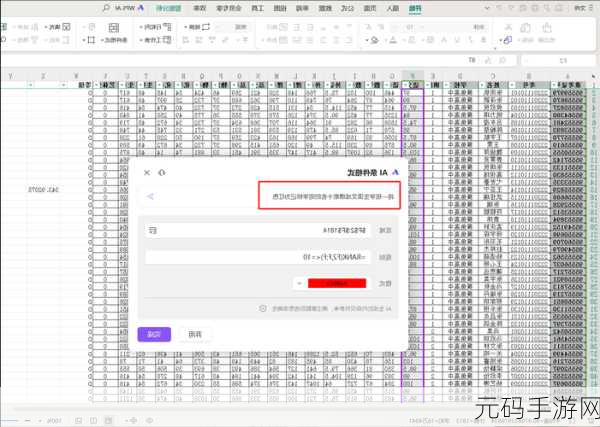Click the search magnifier icon in the tab bar
The width and height of the screenshot is (600, 427).
point(106,8)
